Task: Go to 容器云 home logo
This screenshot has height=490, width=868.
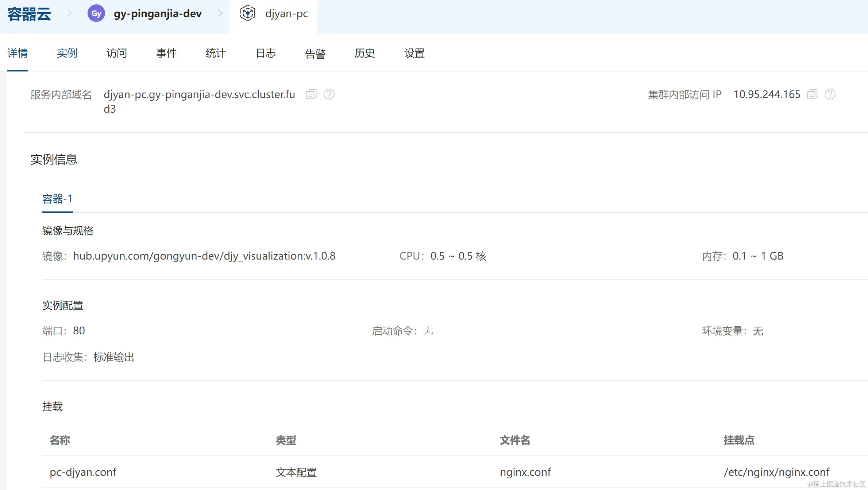Action: pyautogui.click(x=29, y=14)
